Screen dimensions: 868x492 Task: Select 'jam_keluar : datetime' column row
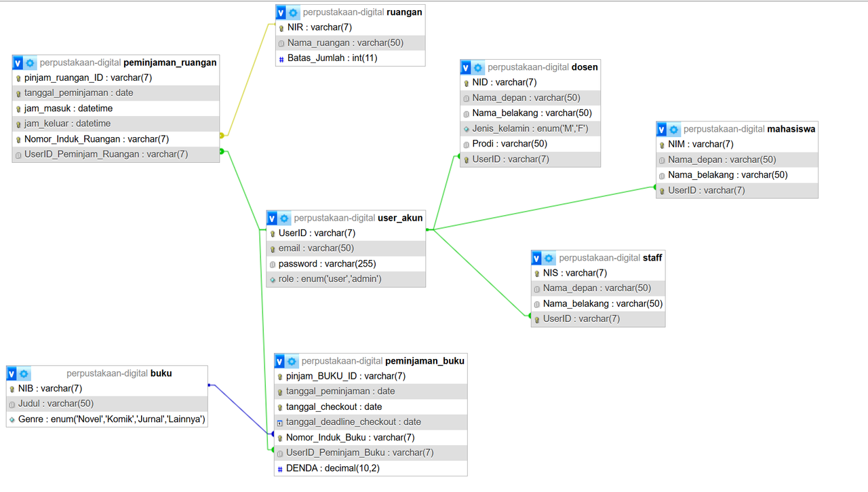116,124
